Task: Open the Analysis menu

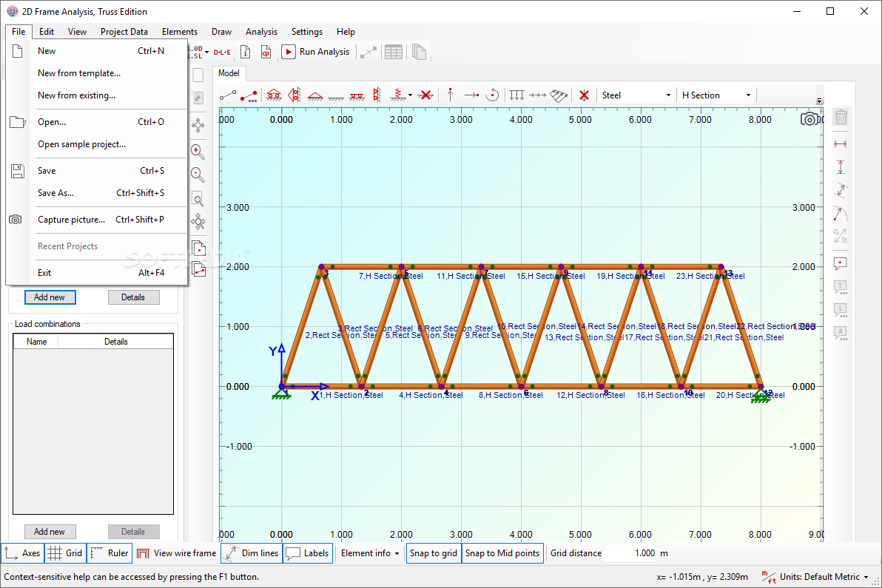Action: click(x=261, y=32)
